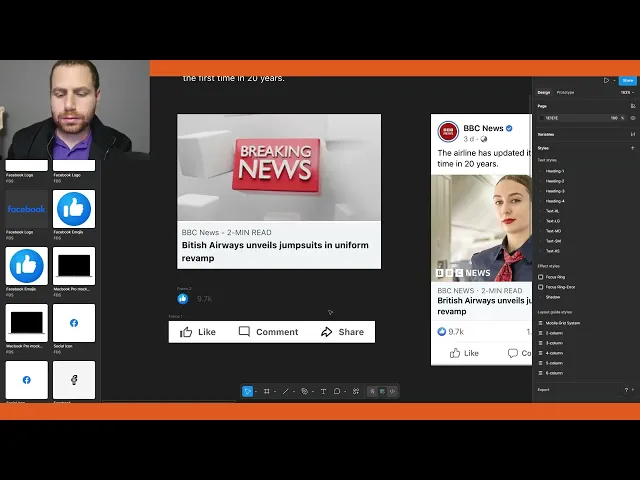640x480 pixels.
Task: Open the zoom percentage dropdown
Action: point(627,93)
